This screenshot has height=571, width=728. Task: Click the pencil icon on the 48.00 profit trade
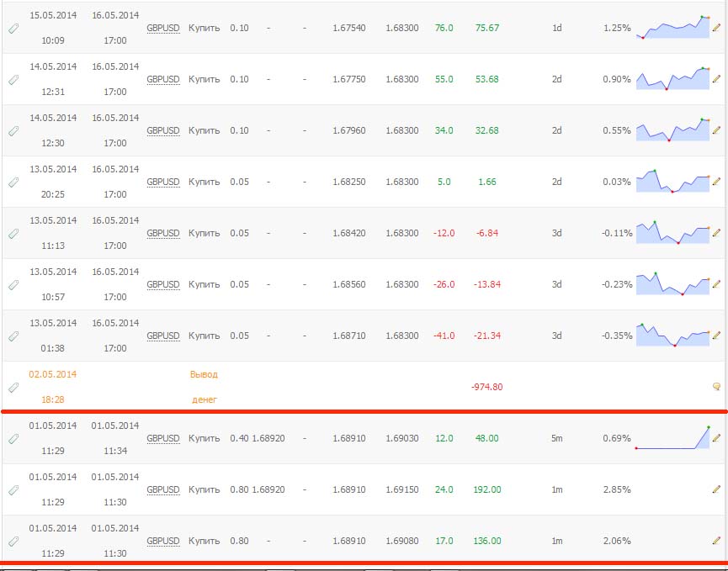tap(716, 438)
